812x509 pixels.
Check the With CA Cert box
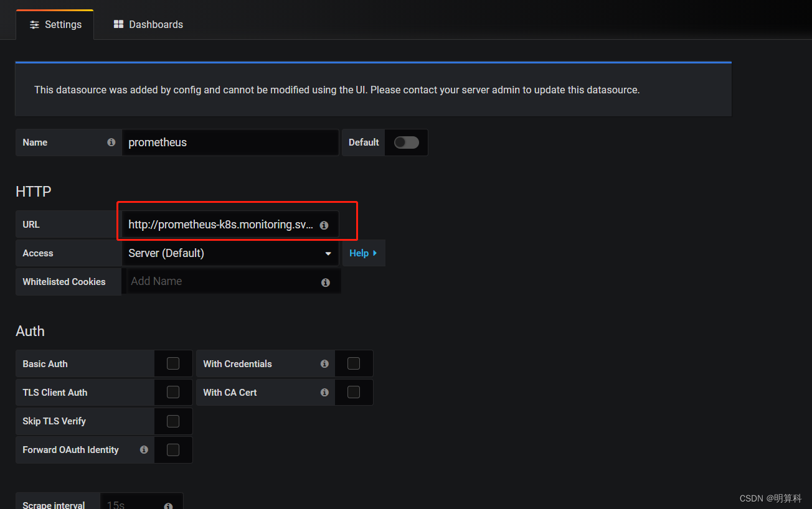[354, 392]
